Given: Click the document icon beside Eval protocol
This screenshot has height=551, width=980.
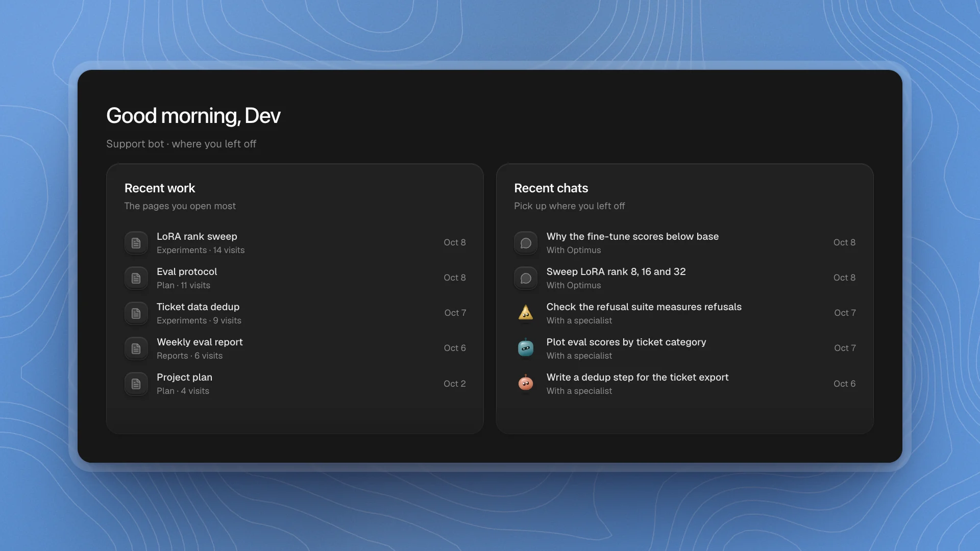Looking at the screenshot, I should tap(136, 278).
